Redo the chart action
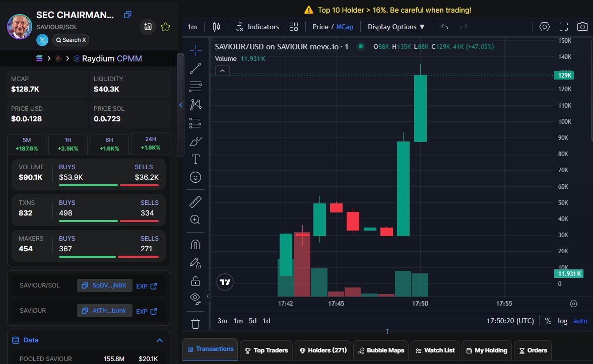Screen dimensions: 593x364 pos(464,27)
